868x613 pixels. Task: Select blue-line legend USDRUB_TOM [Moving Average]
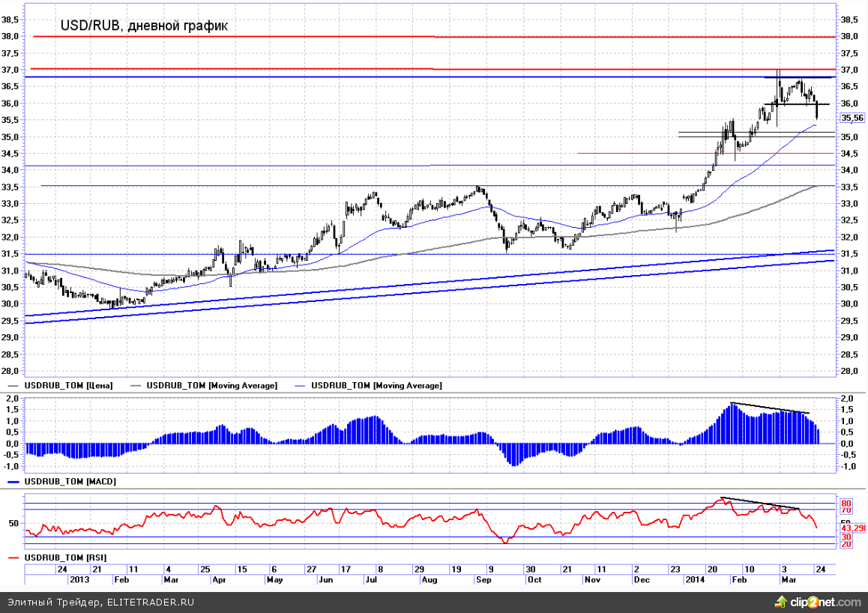(x=376, y=385)
